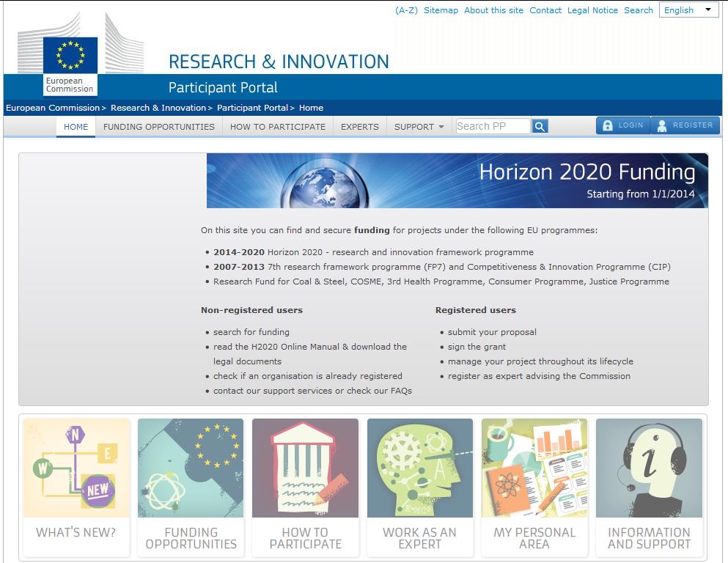Open the English language dropdown
The height and width of the screenshot is (563, 728).
688,10
